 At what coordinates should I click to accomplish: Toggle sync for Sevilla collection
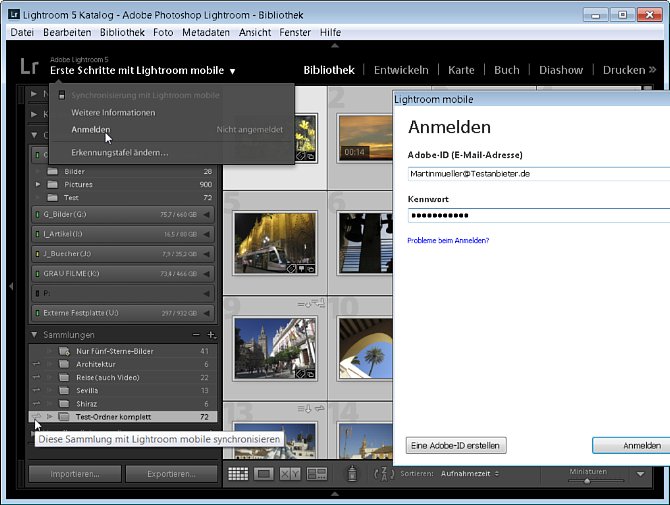tap(35, 390)
